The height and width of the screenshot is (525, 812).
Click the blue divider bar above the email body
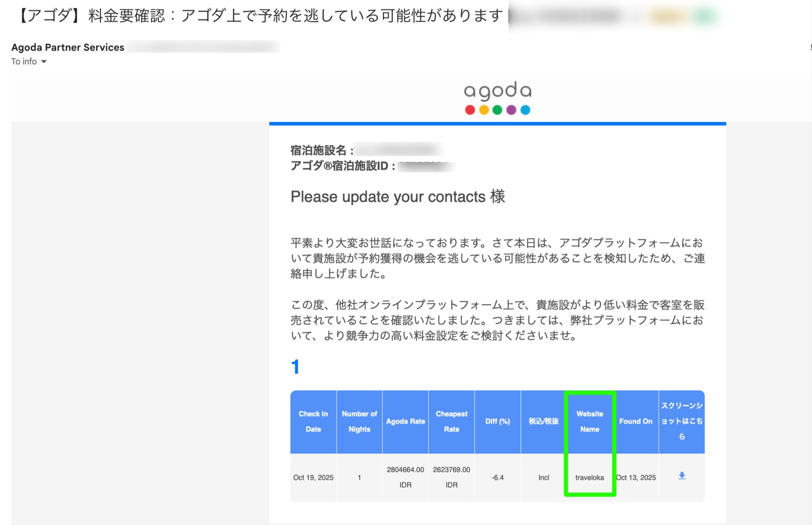[x=497, y=123]
